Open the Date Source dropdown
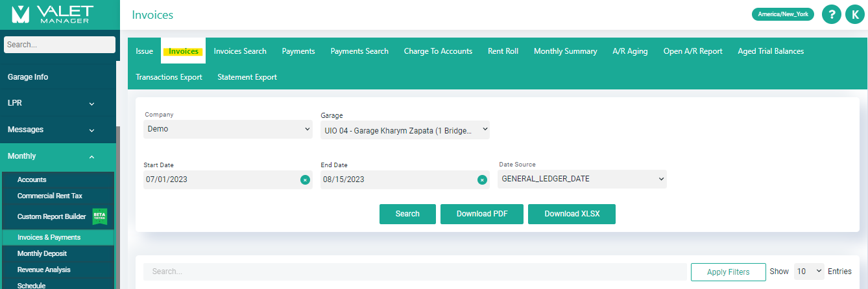The height and width of the screenshot is (289, 868). 582,179
